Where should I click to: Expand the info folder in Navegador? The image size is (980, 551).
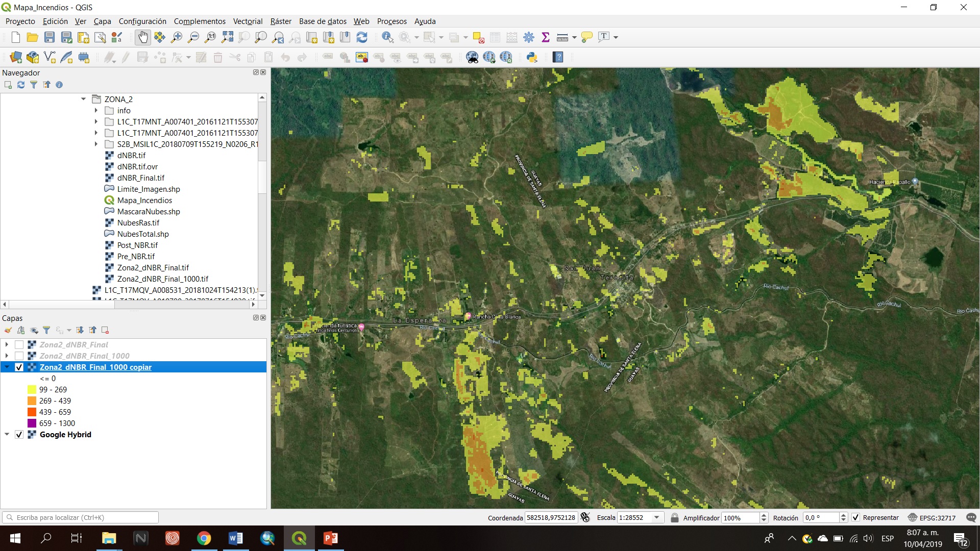(96, 111)
